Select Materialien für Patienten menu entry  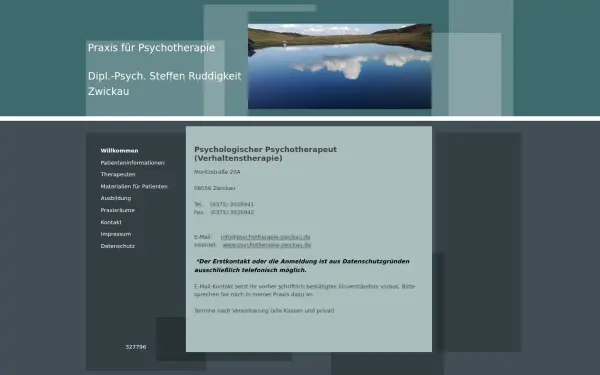coord(134,186)
